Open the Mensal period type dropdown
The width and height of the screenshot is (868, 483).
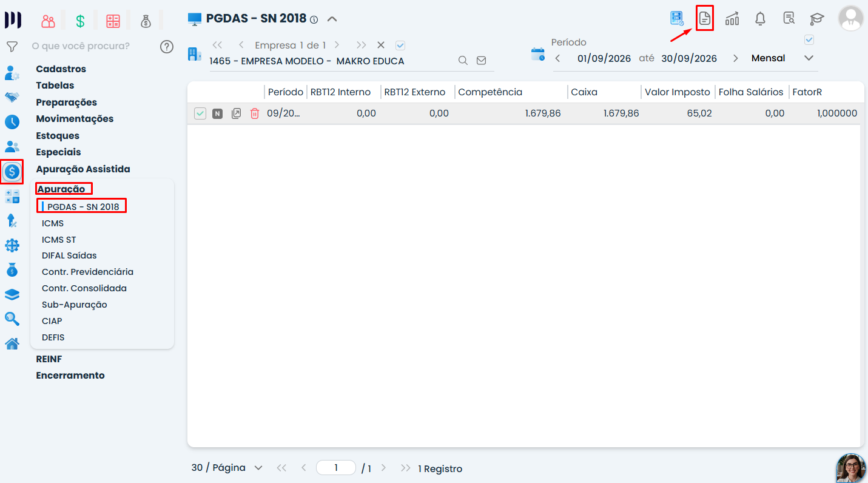(809, 58)
